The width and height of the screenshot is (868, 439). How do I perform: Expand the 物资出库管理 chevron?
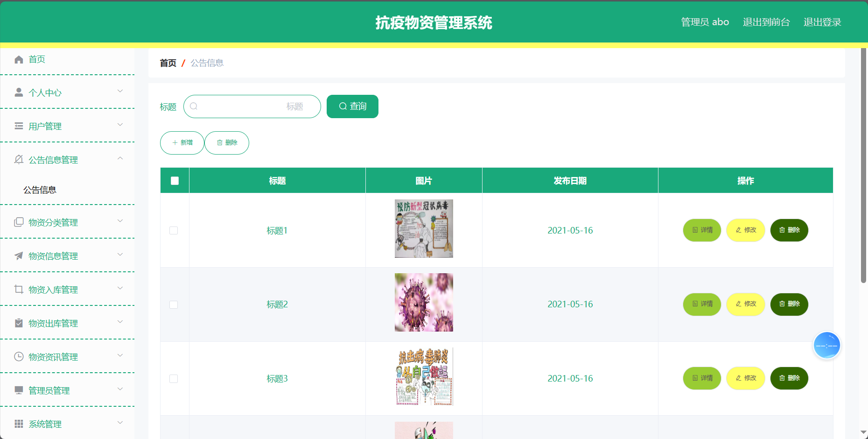click(x=120, y=322)
